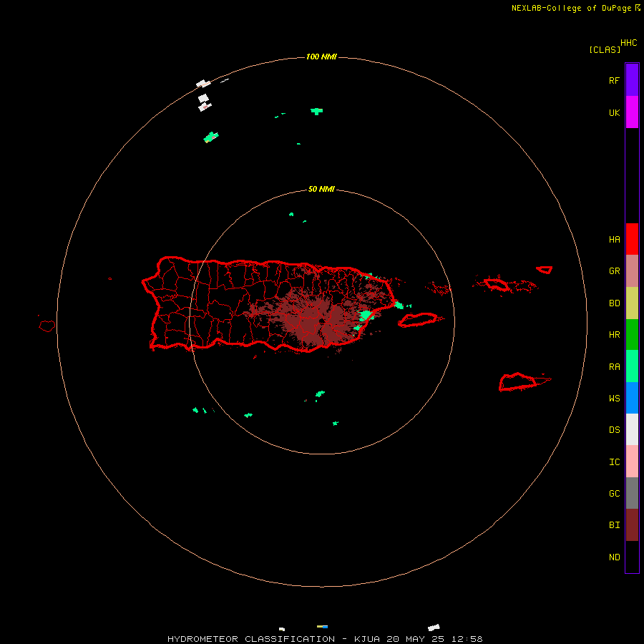Click the 'GC' legend label
The height and width of the screenshot is (644, 644).
614,494
